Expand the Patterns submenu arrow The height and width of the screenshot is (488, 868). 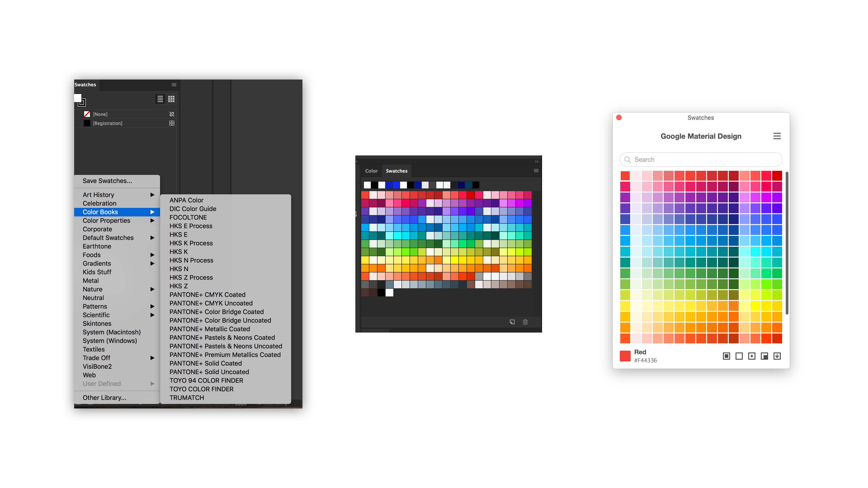pos(152,307)
